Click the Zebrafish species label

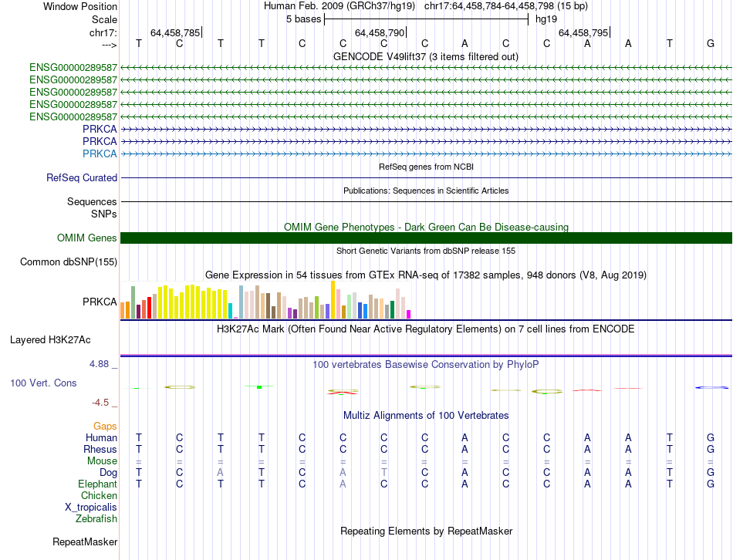(x=96, y=519)
